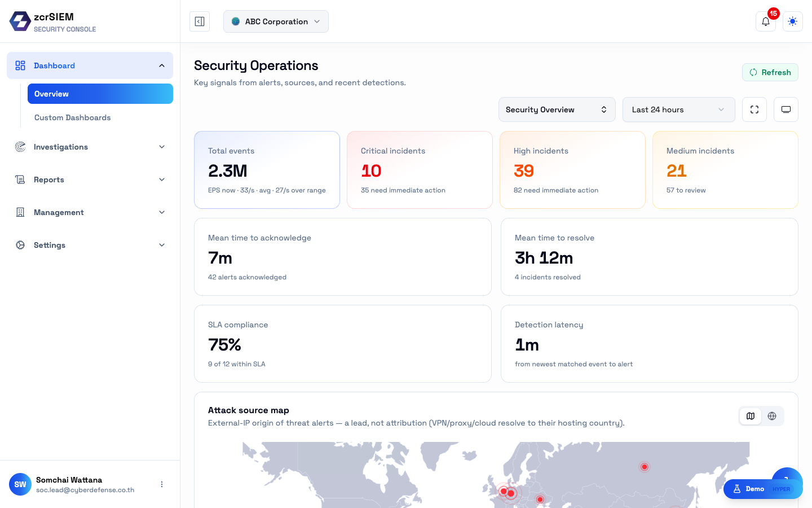
Task: Click the SLA compliance 75% card
Action: 343,344
